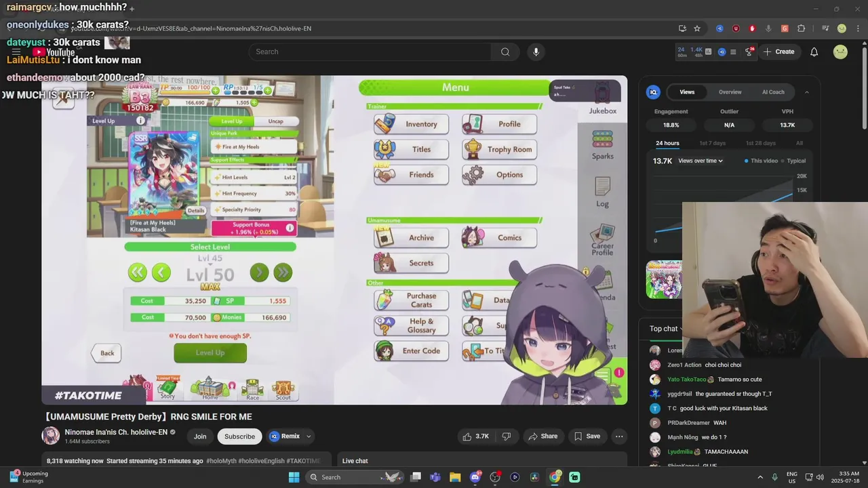Image resolution: width=868 pixels, height=488 pixels.
Task: Switch vidIQ panel to AI Coach tab
Action: [773, 92]
